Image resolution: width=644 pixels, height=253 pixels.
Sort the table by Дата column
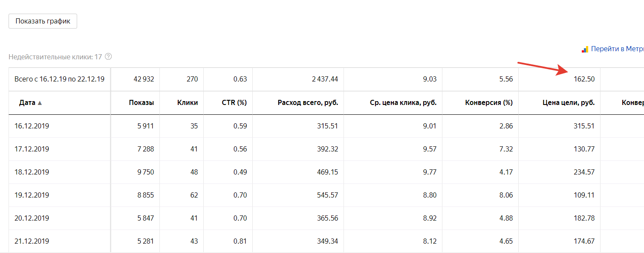point(28,103)
